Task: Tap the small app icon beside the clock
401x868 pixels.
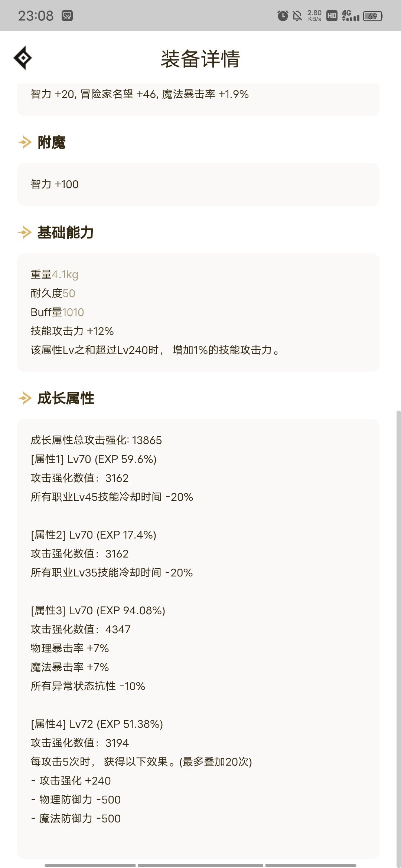Action: click(67, 16)
